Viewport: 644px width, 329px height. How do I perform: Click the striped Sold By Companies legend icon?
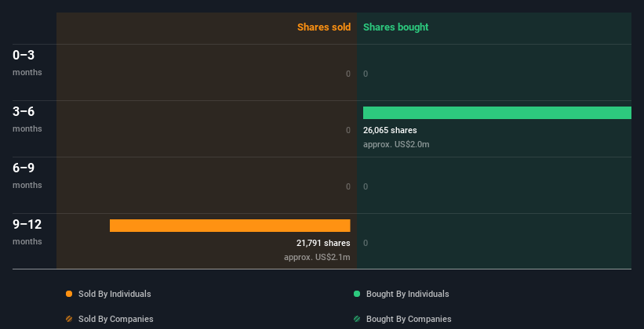[69, 319]
